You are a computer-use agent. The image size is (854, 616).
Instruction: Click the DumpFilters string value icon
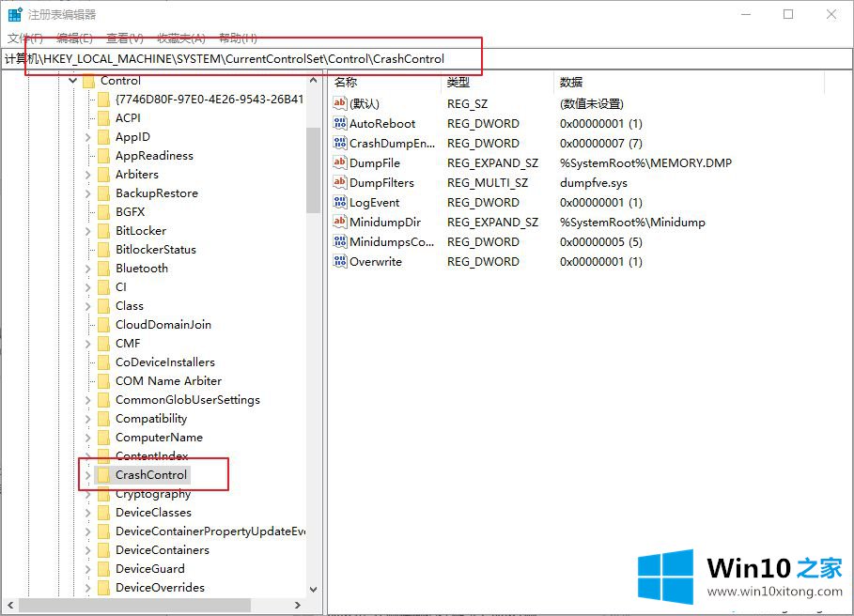point(340,182)
